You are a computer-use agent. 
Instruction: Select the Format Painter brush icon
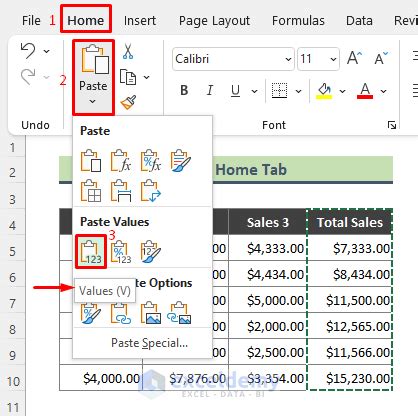[128, 102]
